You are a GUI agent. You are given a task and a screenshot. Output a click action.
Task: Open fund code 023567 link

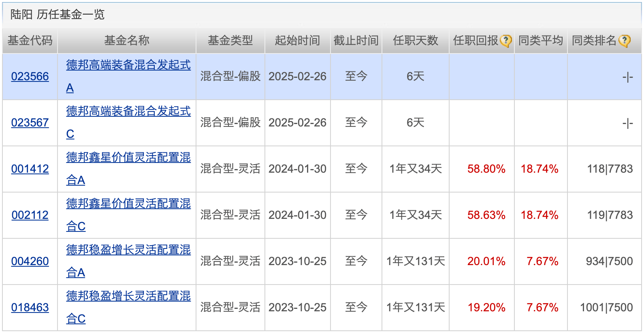(30, 122)
